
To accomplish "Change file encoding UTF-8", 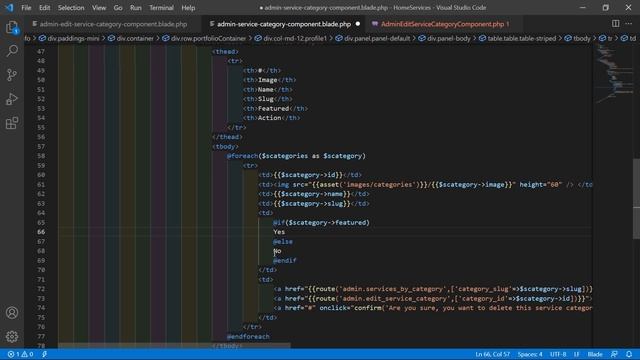I will point(558,354).
